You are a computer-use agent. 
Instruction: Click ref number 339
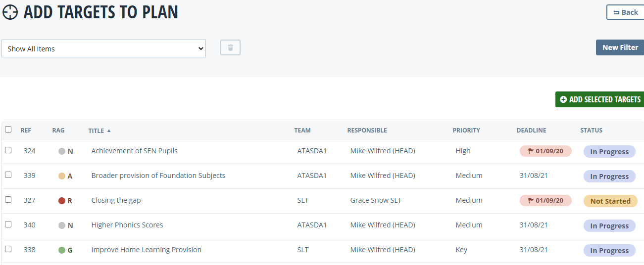click(x=29, y=176)
